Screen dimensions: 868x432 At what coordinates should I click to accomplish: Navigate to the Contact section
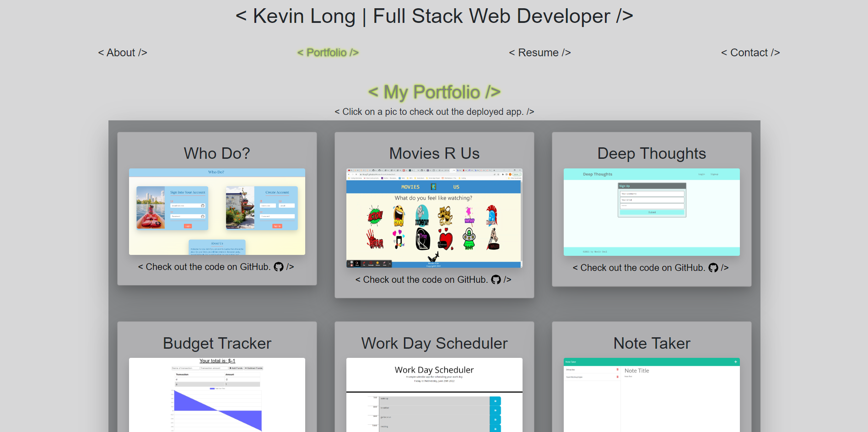pyautogui.click(x=750, y=53)
